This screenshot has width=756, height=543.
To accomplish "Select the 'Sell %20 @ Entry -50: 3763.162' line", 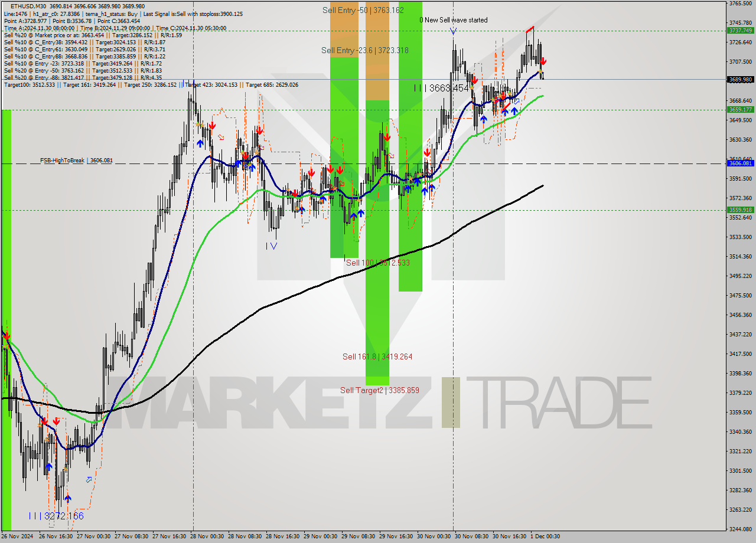I will (83, 70).
